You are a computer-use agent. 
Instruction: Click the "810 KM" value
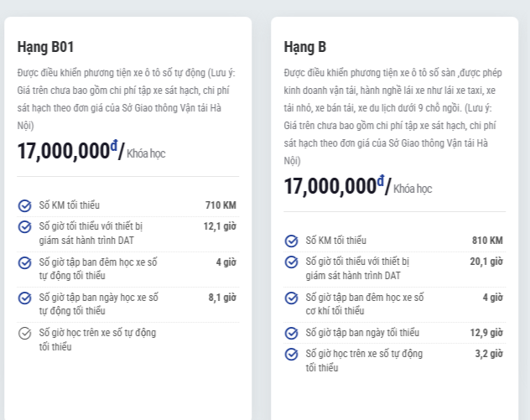tap(487, 241)
